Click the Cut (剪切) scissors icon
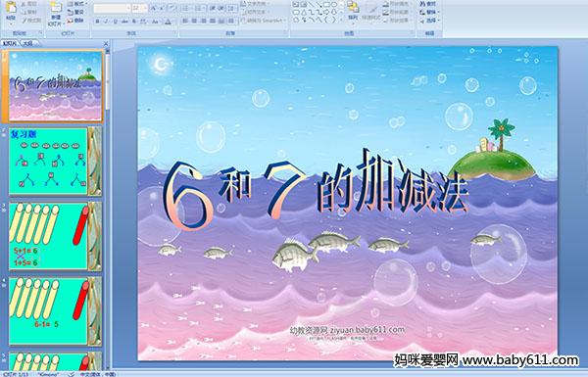 24,5
